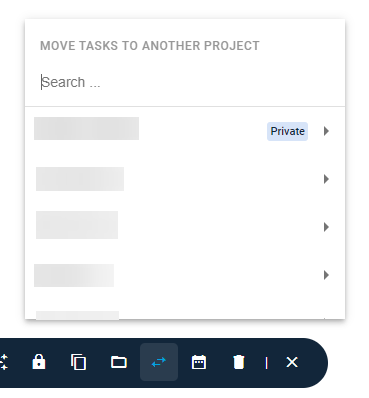Click the duplicate tasks copy icon

[79, 362]
